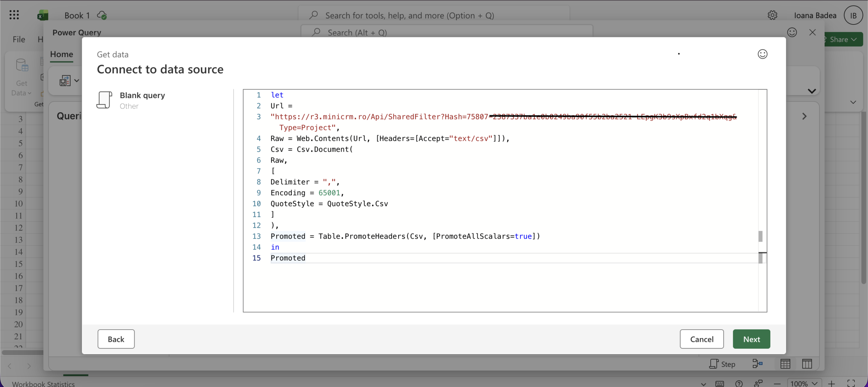The width and height of the screenshot is (868, 387).
Task: Click the cloud saved status icon
Action: 102,15
